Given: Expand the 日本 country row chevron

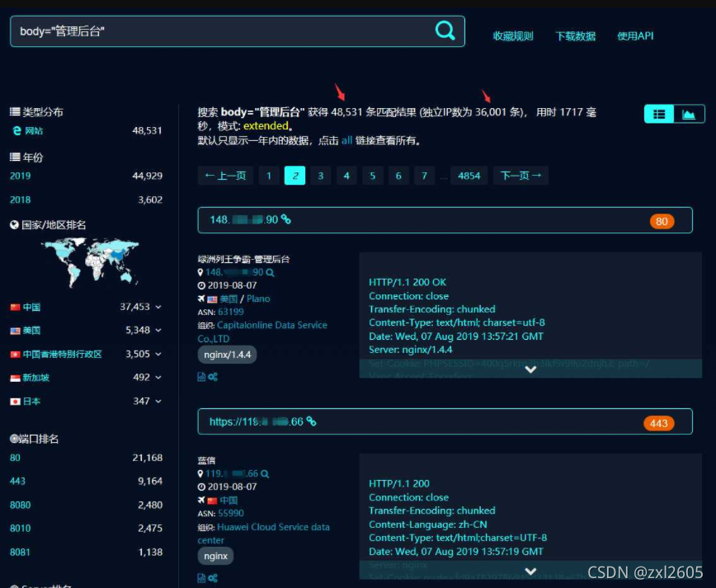Looking at the screenshot, I should click(158, 402).
